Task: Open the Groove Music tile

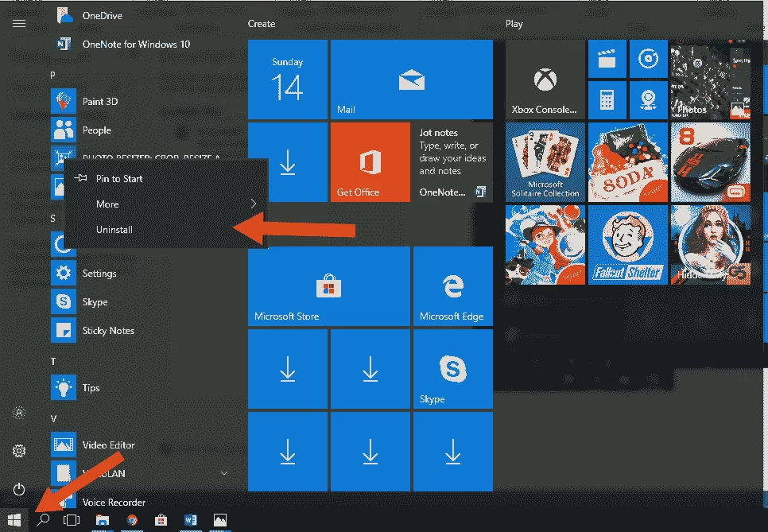Action: click(648, 59)
